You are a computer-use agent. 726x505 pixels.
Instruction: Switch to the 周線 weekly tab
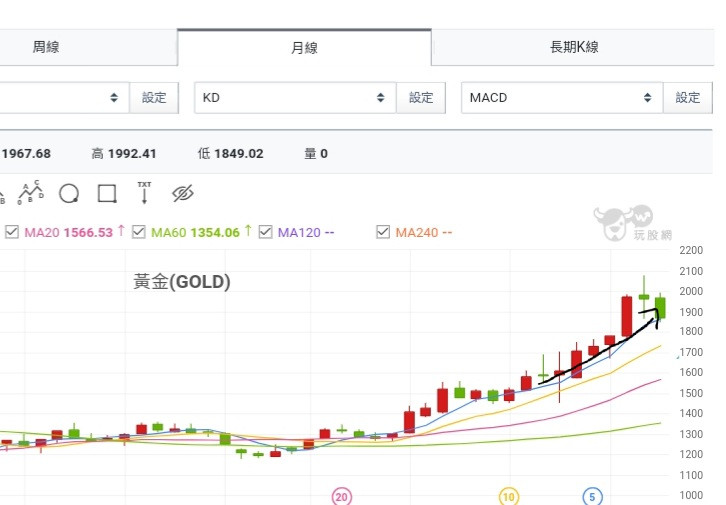coord(88,47)
